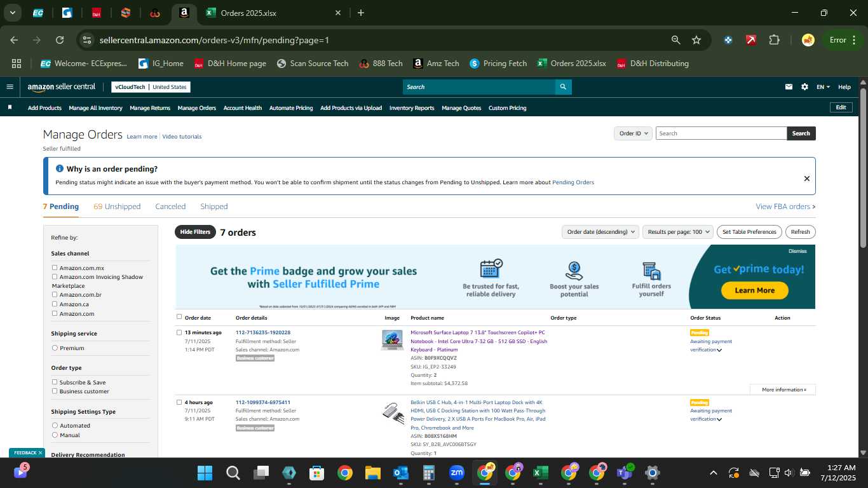Open the Order ID search type dropdown
Viewport: 868px width, 488px height.
pyautogui.click(x=633, y=133)
